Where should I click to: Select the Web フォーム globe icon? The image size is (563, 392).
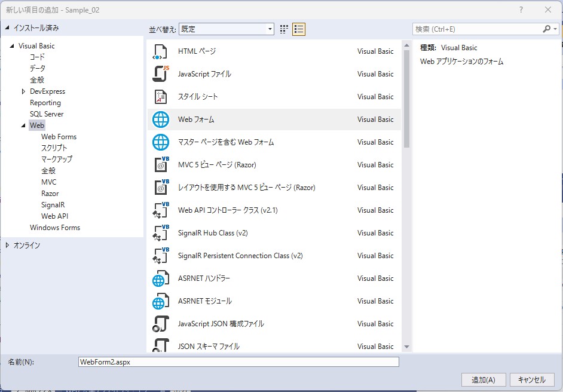[x=161, y=120]
